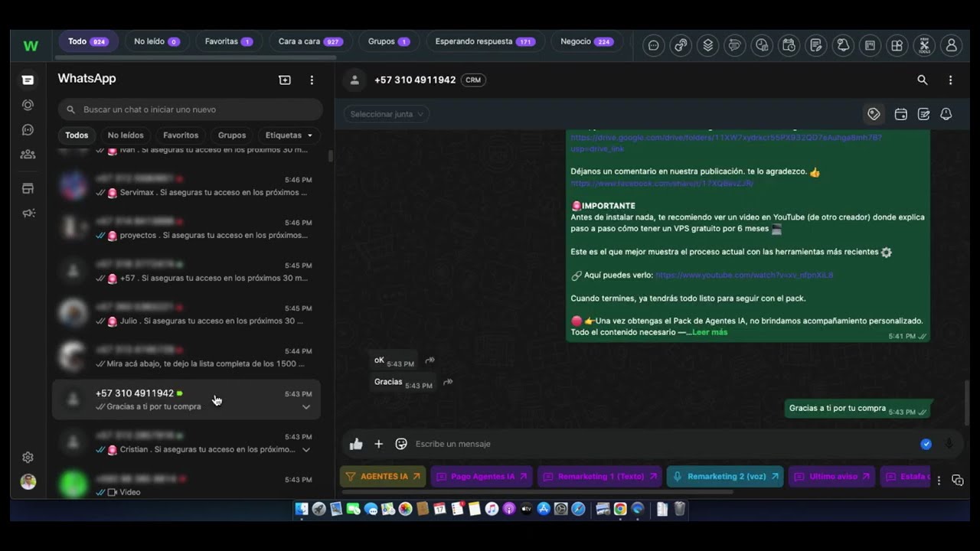This screenshot has height=551, width=980.
Task: Expand the chevron on the Cristian chat row
Action: pos(306,450)
